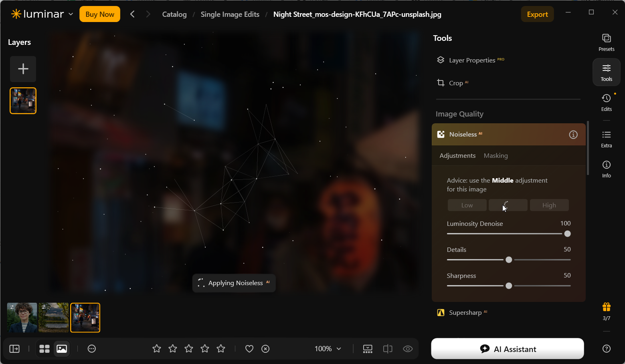Expand Layer Properties tool

472,60
